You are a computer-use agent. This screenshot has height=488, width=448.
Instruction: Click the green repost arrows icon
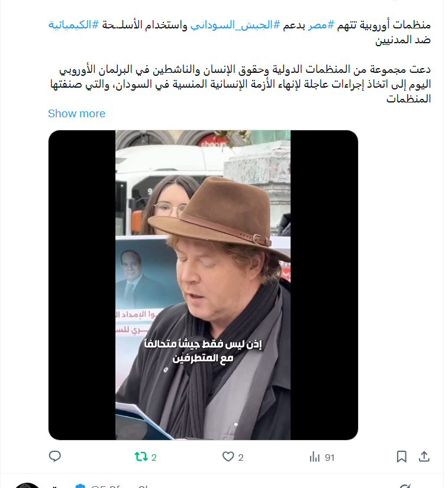tap(141, 457)
